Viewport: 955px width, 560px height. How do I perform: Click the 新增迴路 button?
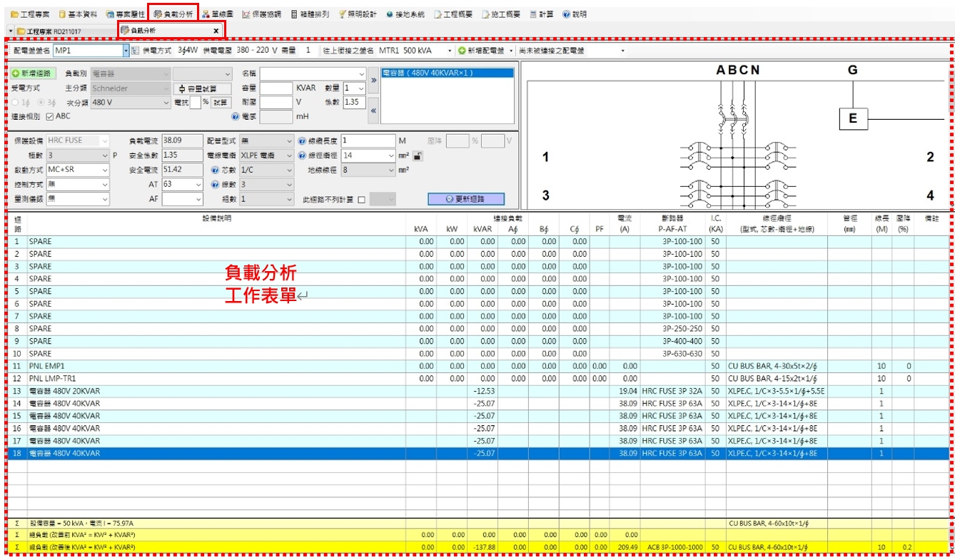click(34, 73)
